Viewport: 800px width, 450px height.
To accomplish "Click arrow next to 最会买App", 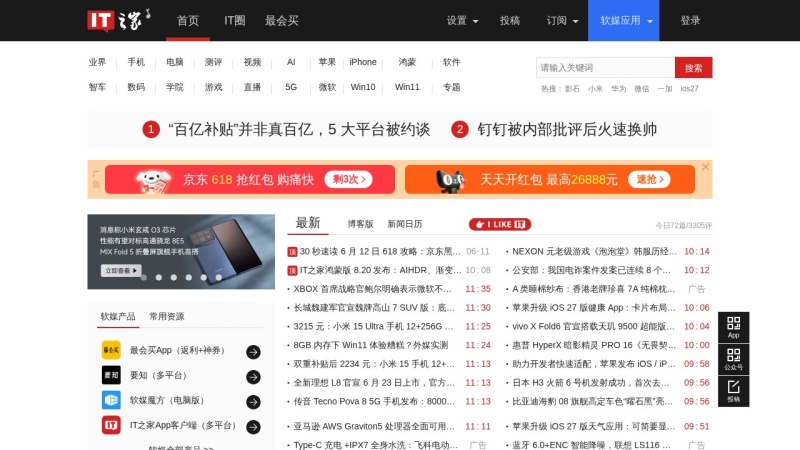I will [x=253, y=352].
